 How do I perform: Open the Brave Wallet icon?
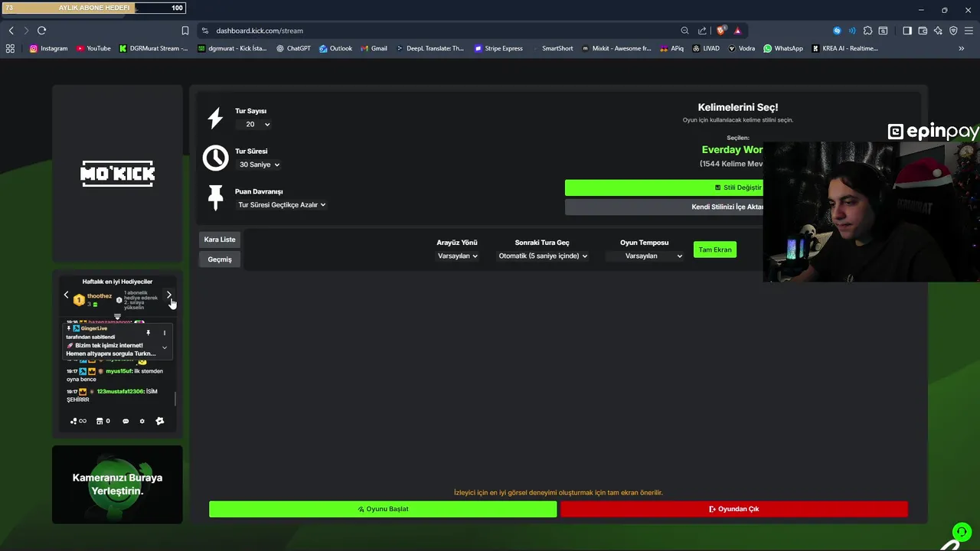click(923, 31)
